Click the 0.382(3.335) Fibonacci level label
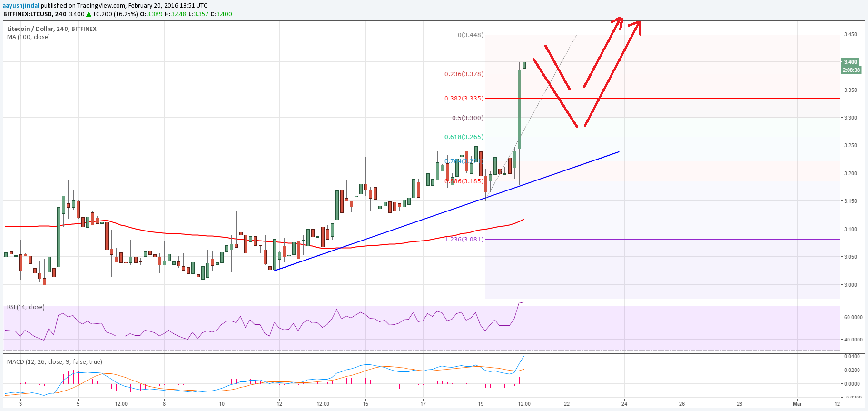The image size is (868, 411). click(x=464, y=99)
